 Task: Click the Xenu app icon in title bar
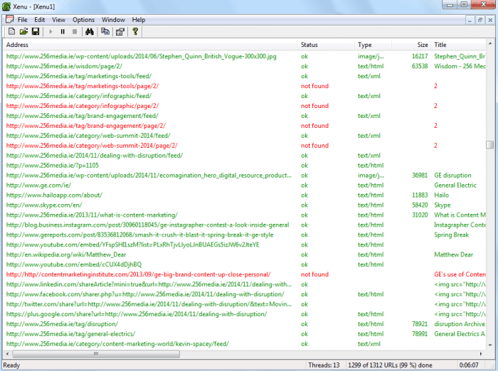(x=6, y=6)
